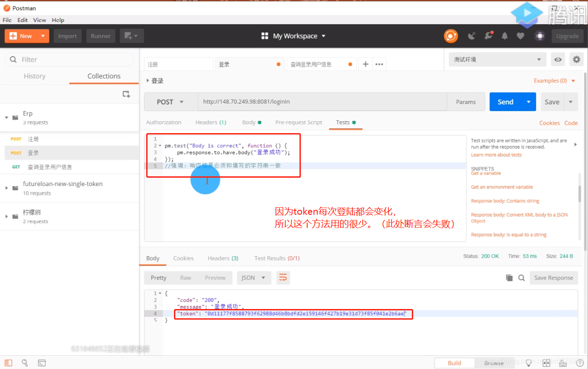The height and width of the screenshot is (369, 588).
Task: Click the Upgrade button
Action: click(x=567, y=36)
